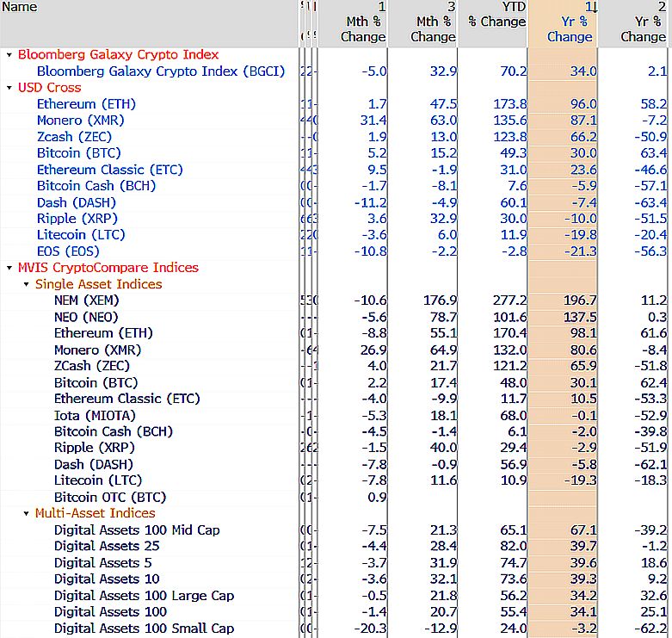This screenshot has width=672, height=638.
Task: Collapse the Bloomberg Galaxy Crypto Index group
Action: tap(9, 55)
